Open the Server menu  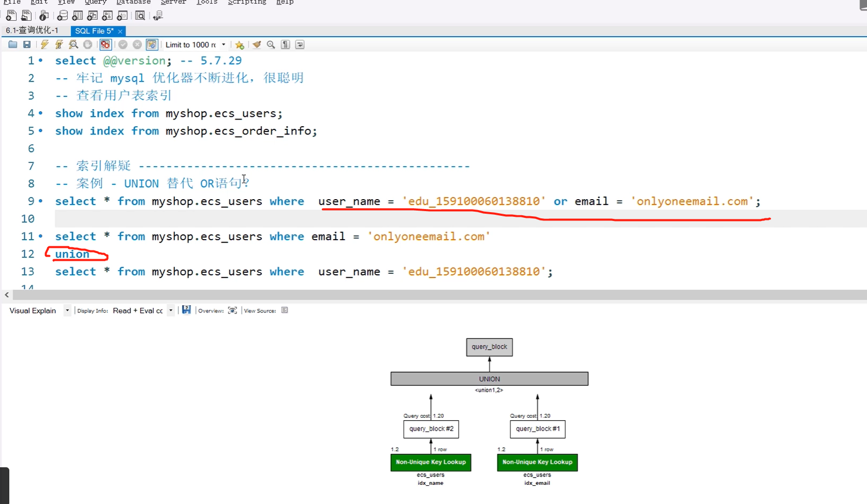[173, 2]
